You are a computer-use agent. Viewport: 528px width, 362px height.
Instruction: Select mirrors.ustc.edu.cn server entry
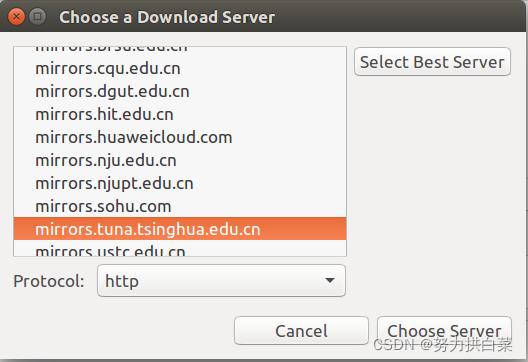pyautogui.click(x=180, y=249)
